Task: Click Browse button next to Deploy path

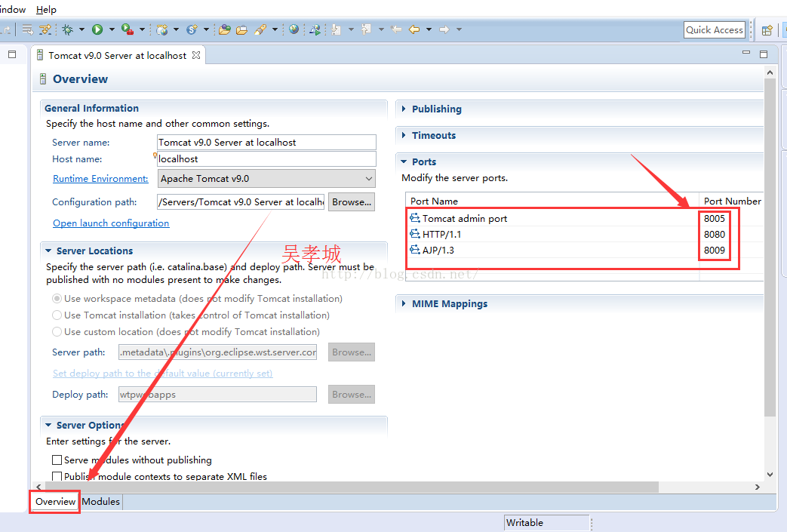Action: click(352, 395)
